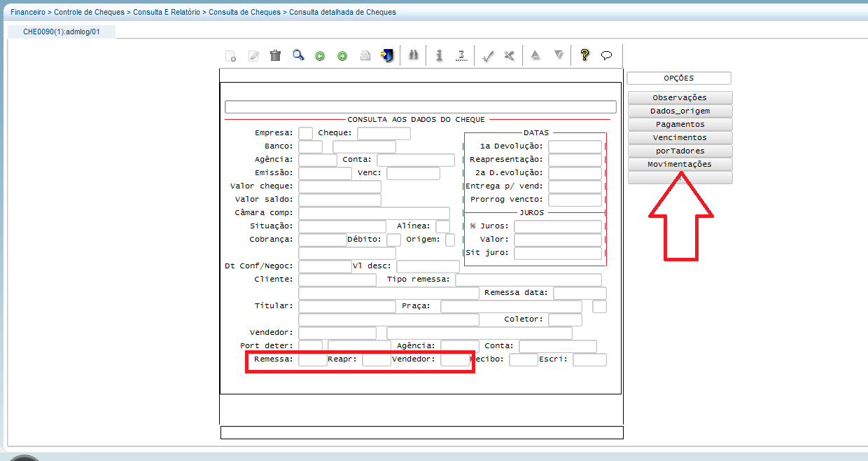868x461 pixels.
Task: Click the speech bubble comment icon
Action: (607, 56)
